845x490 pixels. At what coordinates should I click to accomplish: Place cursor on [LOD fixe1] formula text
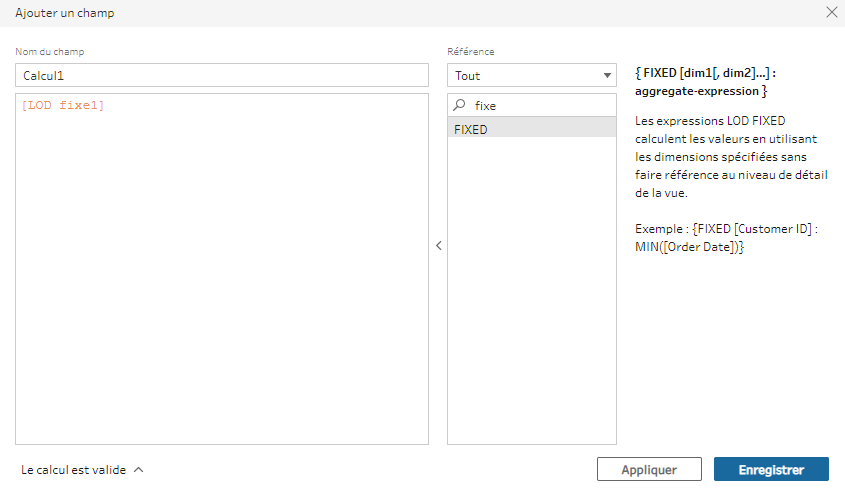(x=62, y=106)
